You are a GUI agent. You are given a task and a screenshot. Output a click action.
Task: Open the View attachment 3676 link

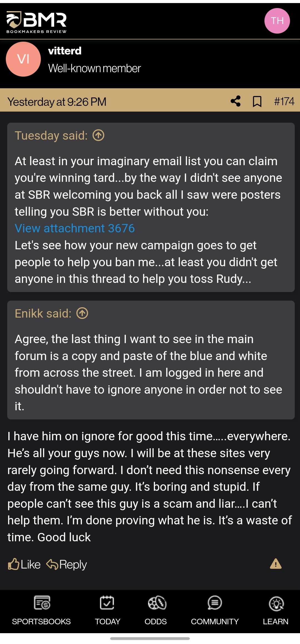74,228
